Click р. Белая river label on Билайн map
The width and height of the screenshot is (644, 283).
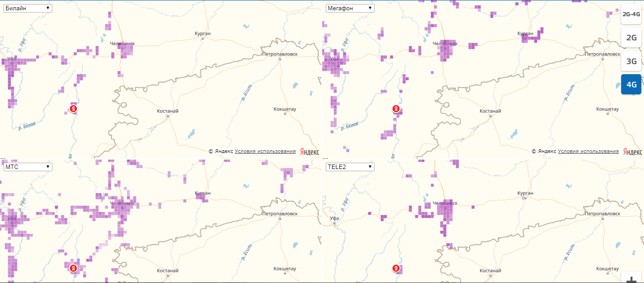[x=27, y=126]
